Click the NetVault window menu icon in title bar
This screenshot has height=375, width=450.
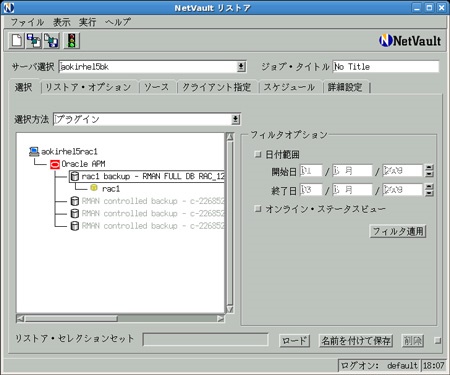pos(8,8)
